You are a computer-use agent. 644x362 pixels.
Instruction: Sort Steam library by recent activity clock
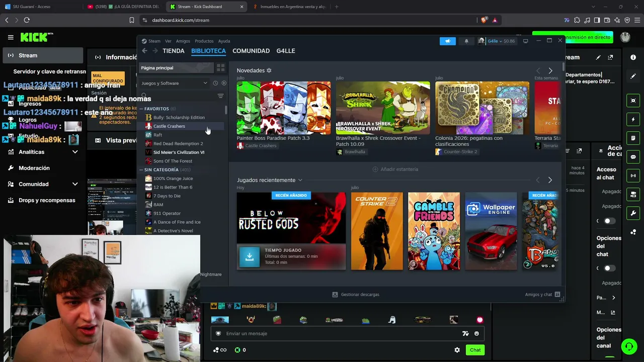[215, 83]
